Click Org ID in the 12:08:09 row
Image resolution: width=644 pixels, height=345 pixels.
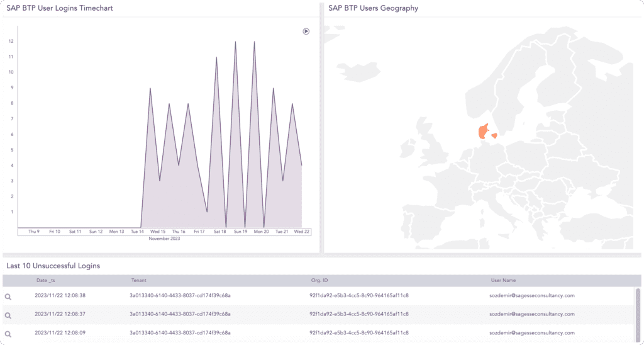pos(359,332)
